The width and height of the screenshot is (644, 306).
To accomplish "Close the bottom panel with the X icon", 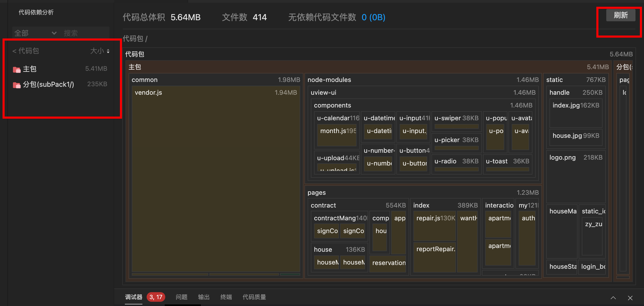I will pyautogui.click(x=630, y=298).
